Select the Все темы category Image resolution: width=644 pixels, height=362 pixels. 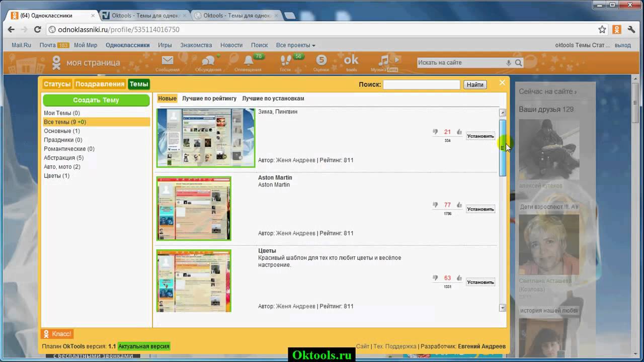coord(96,122)
